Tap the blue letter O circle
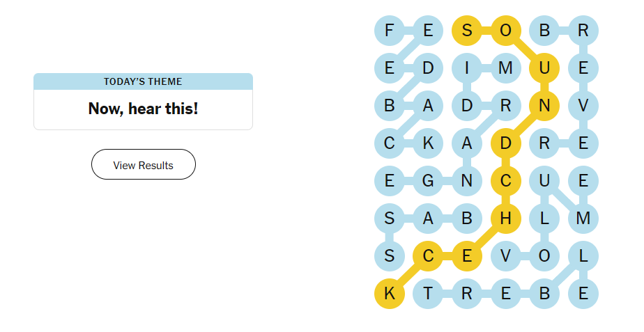The height and width of the screenshot is (332, 644). (x=544, y=256)
